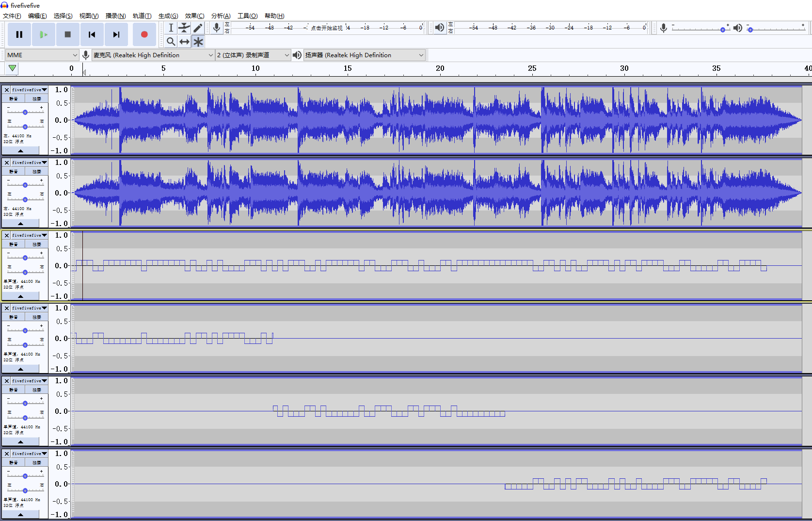Mute the sixth track with 静音
Screen dimensions: 812x521
(x=14, y=463)
